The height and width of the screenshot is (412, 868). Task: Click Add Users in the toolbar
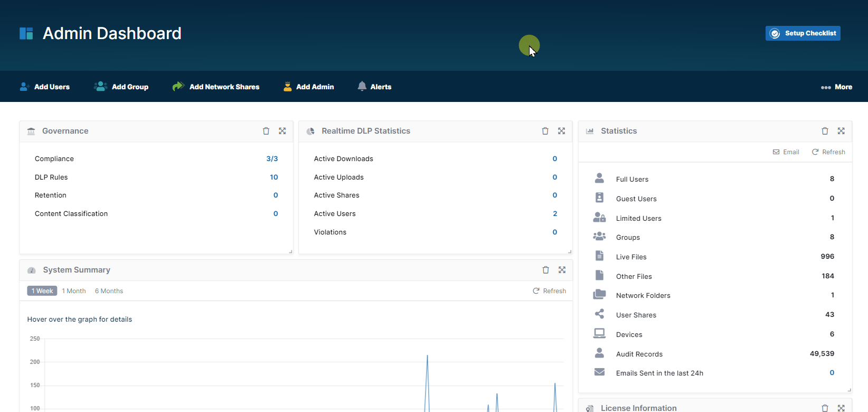(x=45, y=87)
